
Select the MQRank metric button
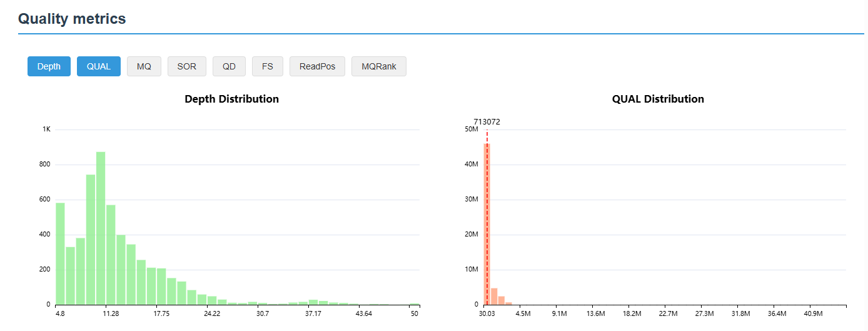379,66
